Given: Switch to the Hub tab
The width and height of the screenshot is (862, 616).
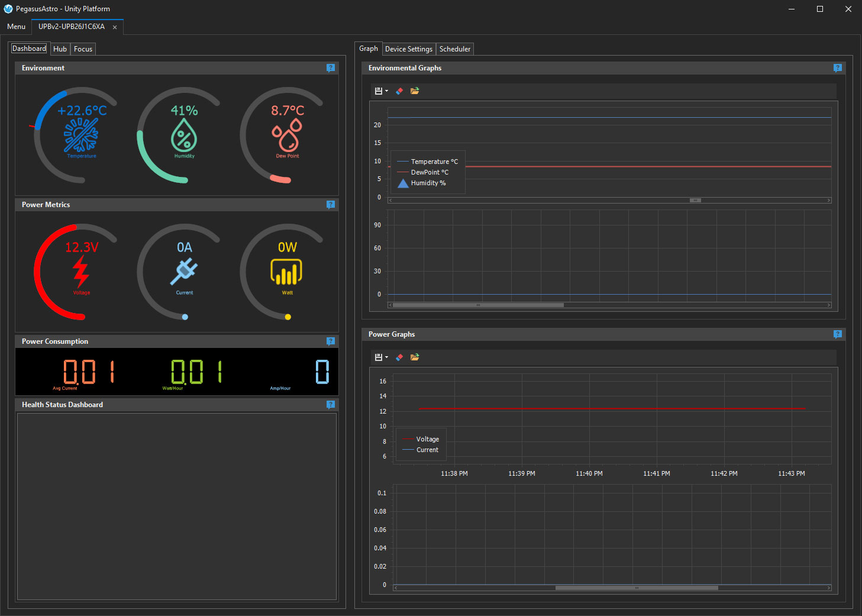Looking at the screenshot, I should tap(60, 49).
